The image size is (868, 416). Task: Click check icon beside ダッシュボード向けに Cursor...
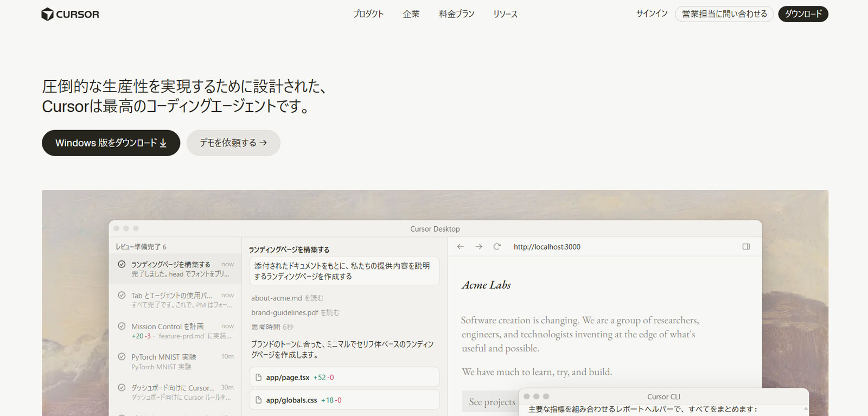click(x=122, y=387)
